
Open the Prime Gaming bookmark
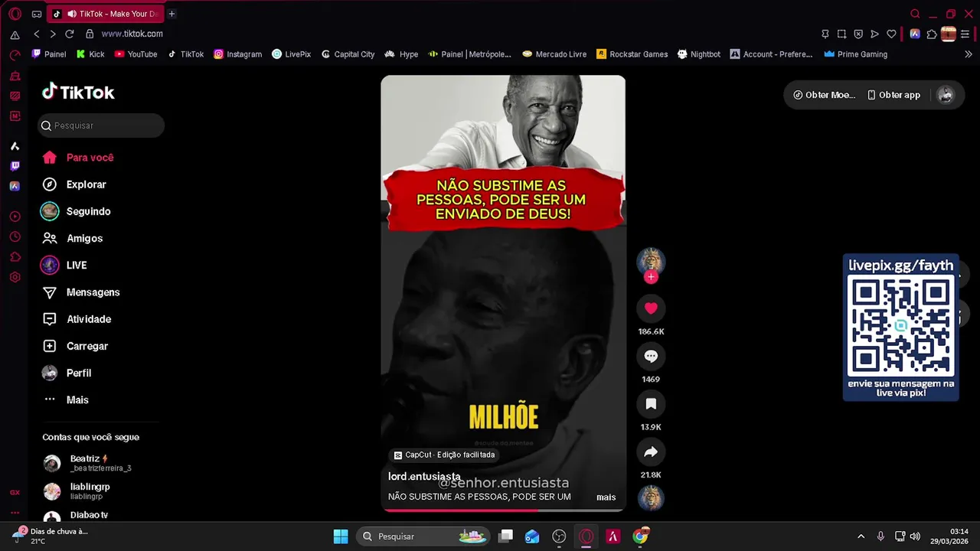855,54
